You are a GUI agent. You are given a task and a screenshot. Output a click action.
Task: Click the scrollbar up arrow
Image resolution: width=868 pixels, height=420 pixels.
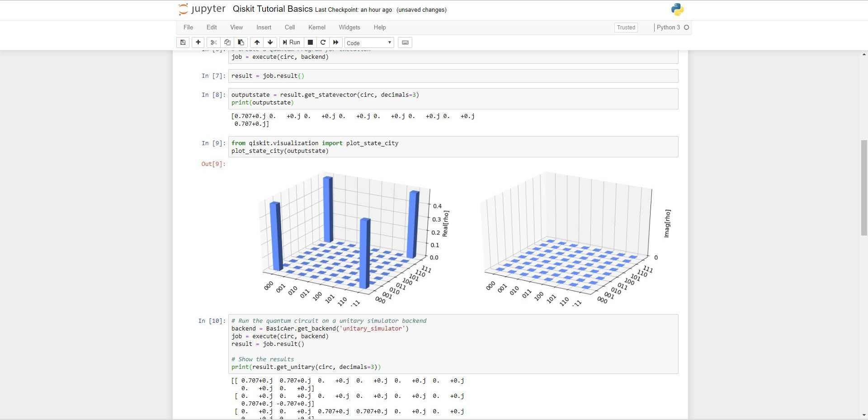coord(864,54)
